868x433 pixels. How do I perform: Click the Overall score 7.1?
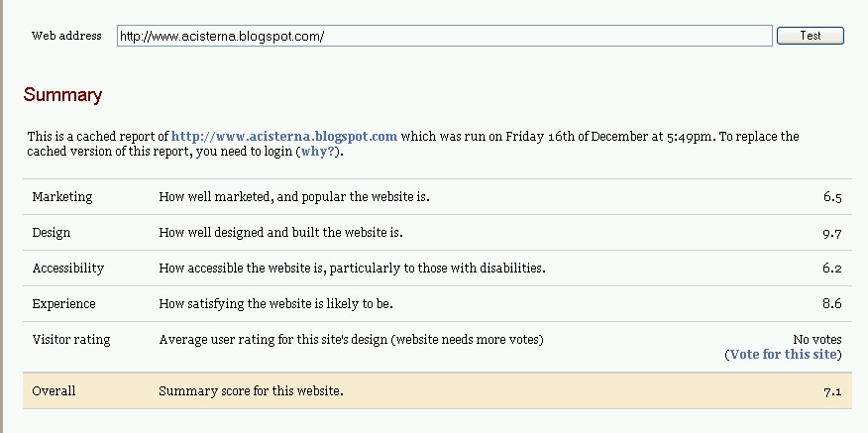(x=832, y=392)
